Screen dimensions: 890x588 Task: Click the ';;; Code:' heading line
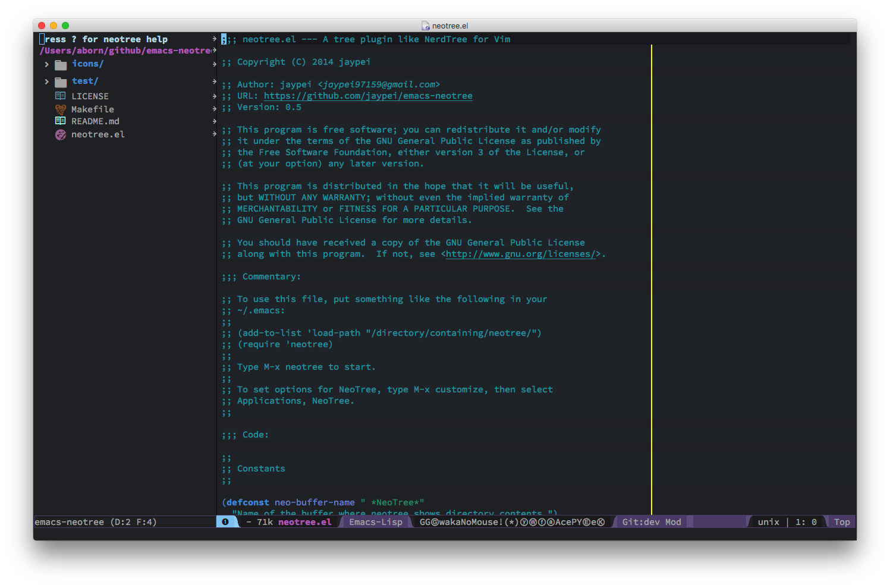(x=245, y=435)
